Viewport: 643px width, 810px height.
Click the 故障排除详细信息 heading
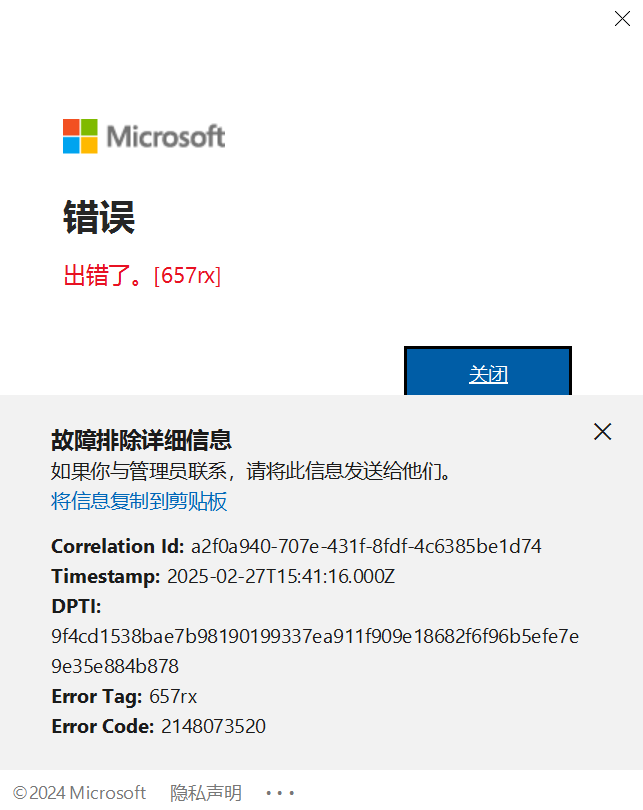point(141,440)
